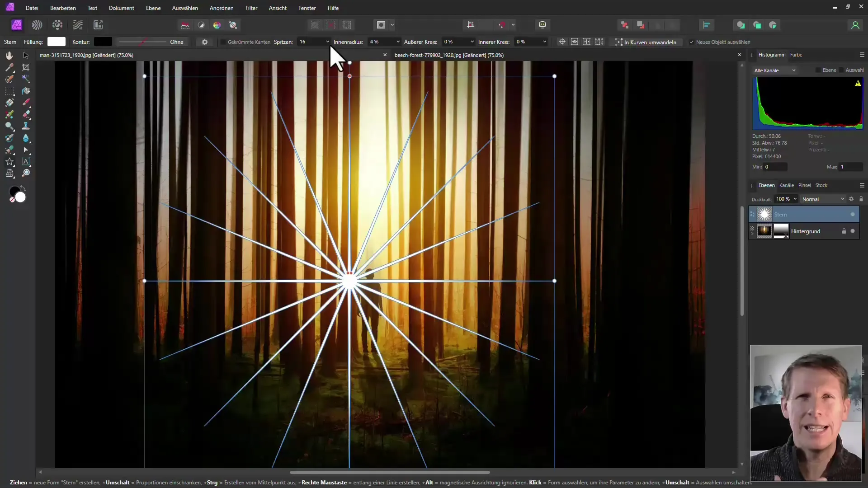Select the Star shape tool
Viewport: 868px width, 488px height.
tap(9, 161)
